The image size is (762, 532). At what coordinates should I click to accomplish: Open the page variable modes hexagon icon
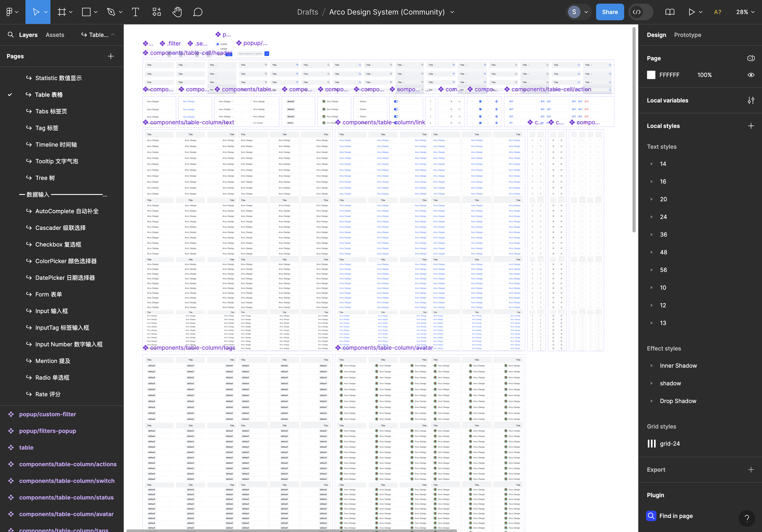tap(751, 58)
